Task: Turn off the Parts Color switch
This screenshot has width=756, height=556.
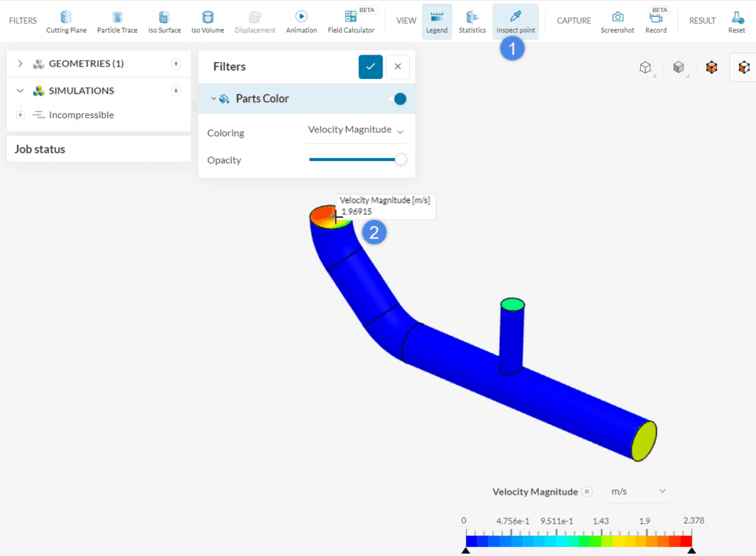Action: pos(398,98)
